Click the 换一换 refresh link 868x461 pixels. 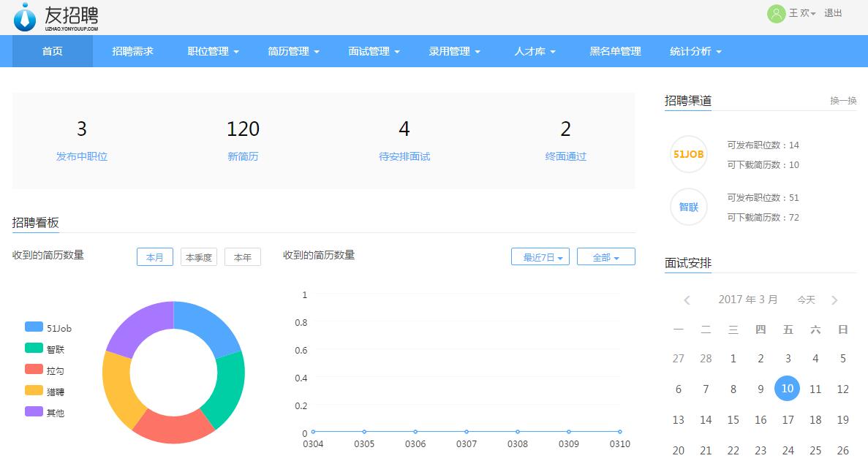[843, 101]
